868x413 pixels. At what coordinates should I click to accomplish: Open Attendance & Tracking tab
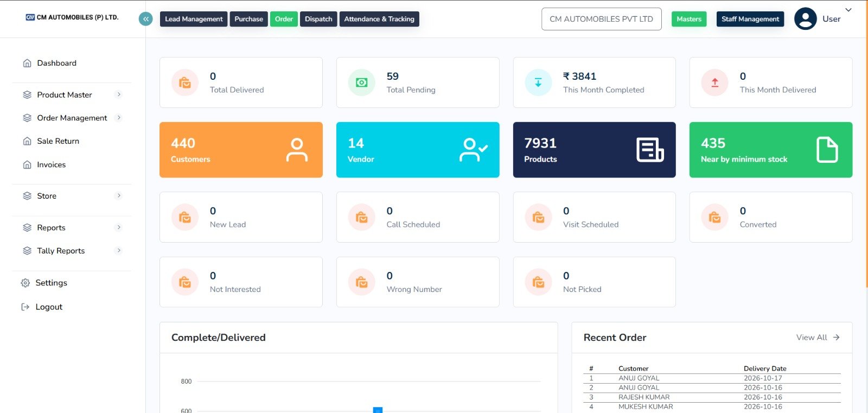(x=379, y=19)
